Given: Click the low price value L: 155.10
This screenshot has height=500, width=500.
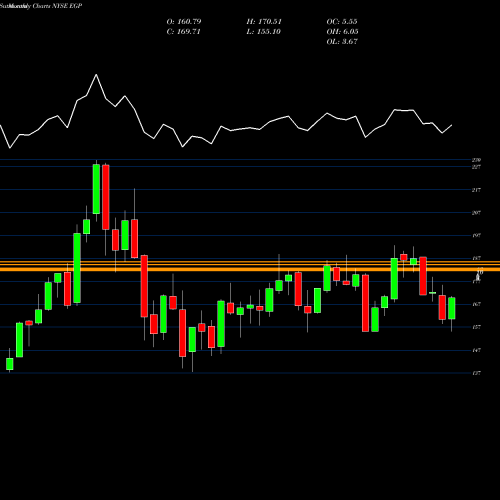Looking at the screenshot, I should [x=264, y=32].
